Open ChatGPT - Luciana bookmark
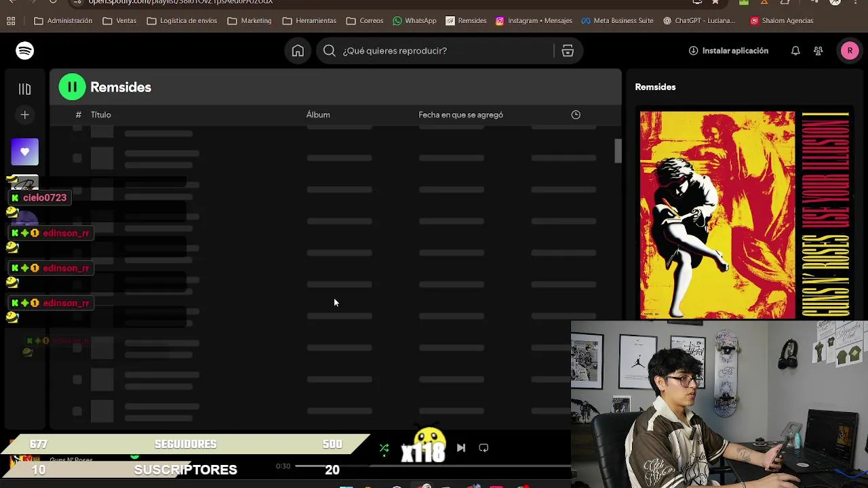868x488 pixels. [x=699, y=21]
